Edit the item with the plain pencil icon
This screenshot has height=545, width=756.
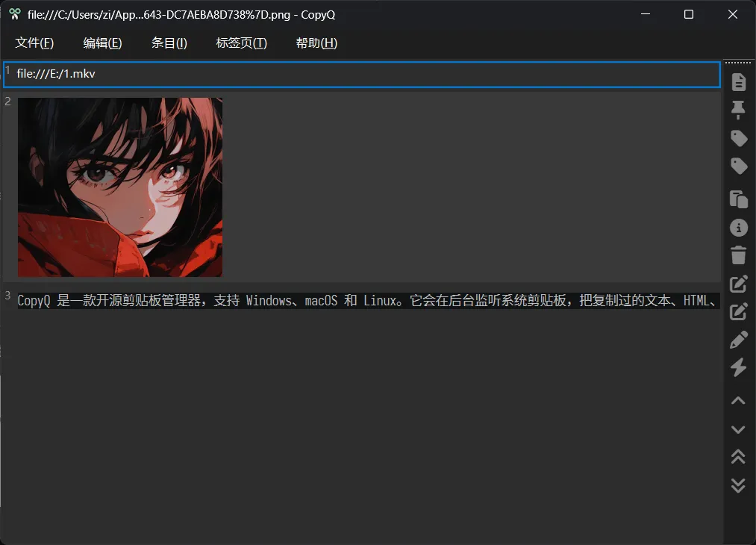pyautogui.click(x=738, y=340)
